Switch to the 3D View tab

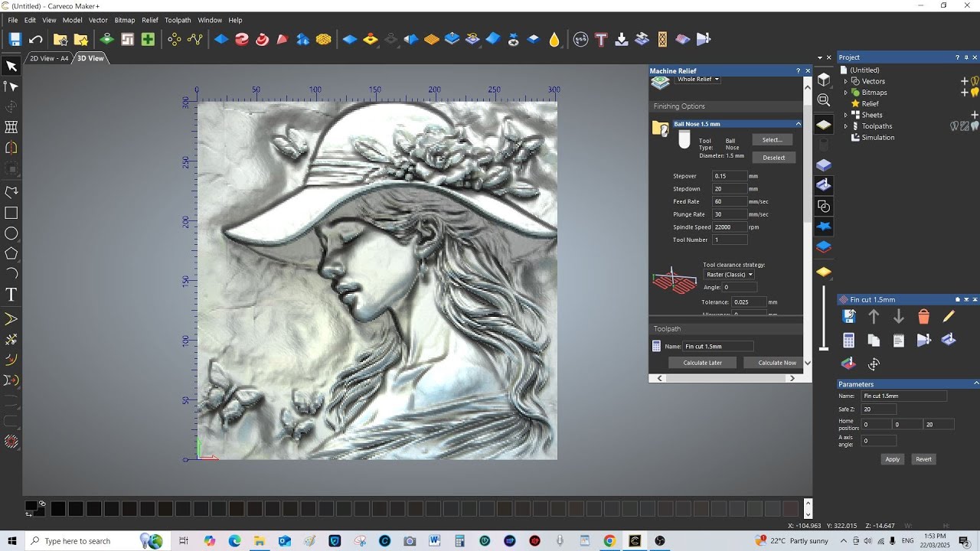pyautogui.click(x=90, y=58)
